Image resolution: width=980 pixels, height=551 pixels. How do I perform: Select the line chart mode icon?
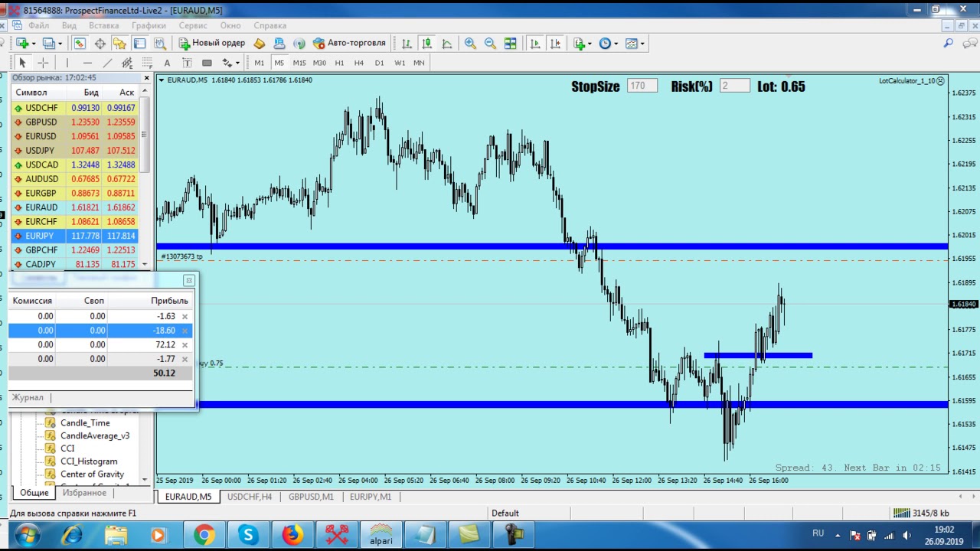point(447,44)
